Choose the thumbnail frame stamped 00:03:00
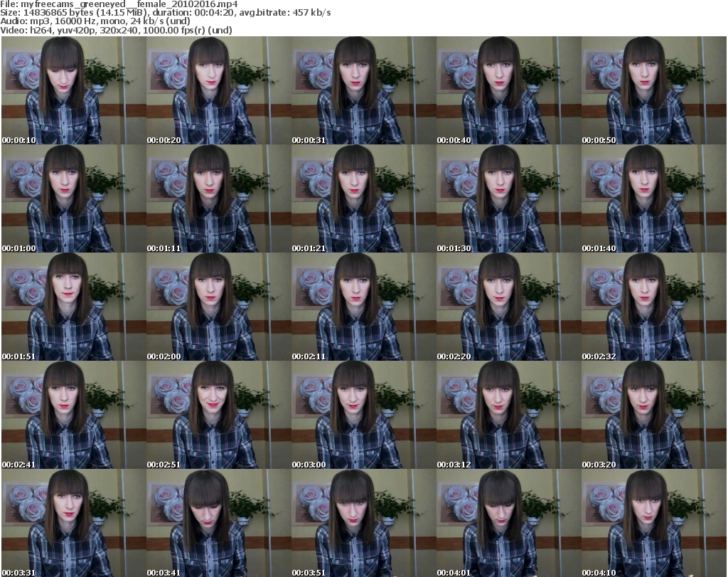 (363, 415)
